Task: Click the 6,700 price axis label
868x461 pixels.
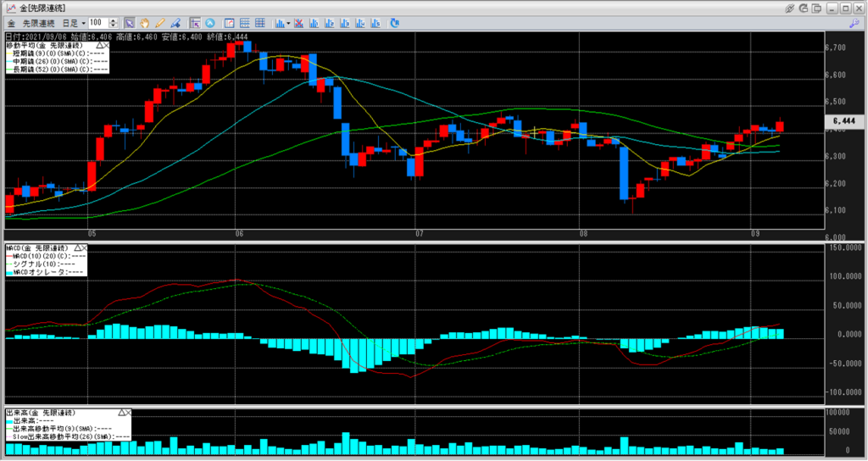Action: click(x=835, y=48)
